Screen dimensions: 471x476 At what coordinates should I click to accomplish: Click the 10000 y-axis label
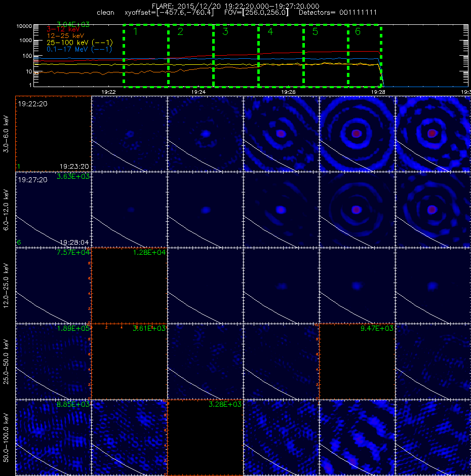[24, 26]
